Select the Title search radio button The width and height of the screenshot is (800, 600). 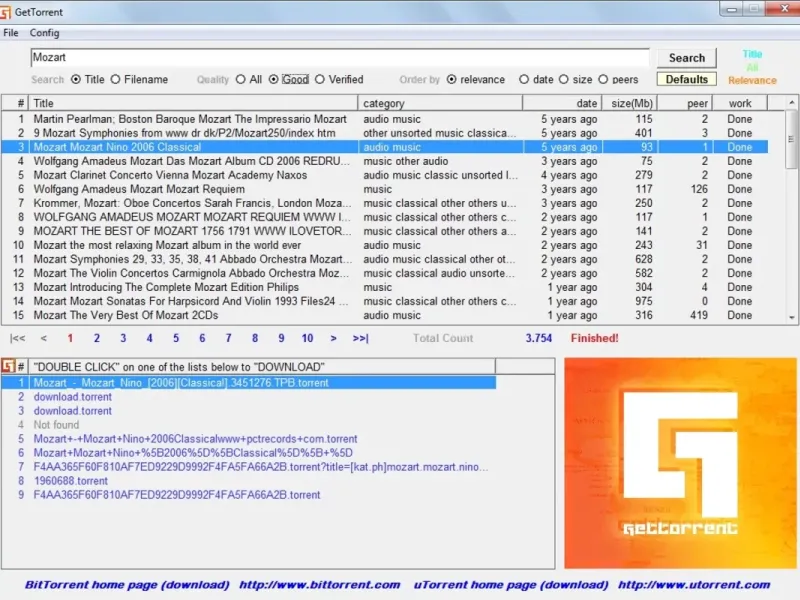76,80
